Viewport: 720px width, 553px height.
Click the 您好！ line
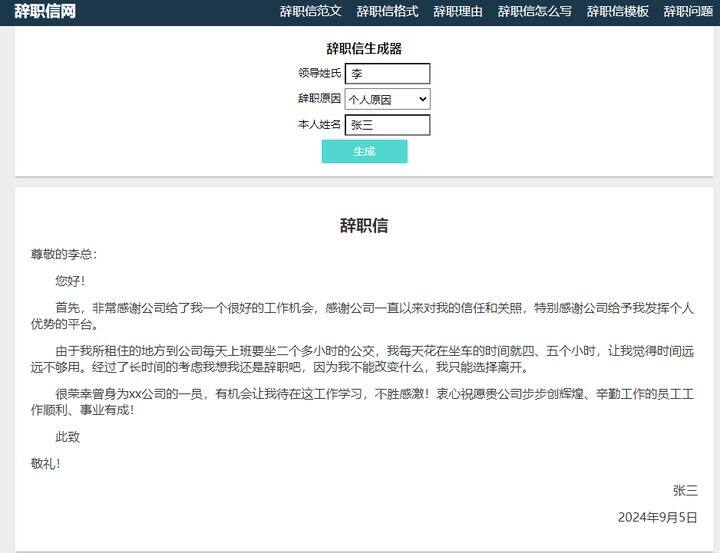pyautogui.click(x=70, y=281)
